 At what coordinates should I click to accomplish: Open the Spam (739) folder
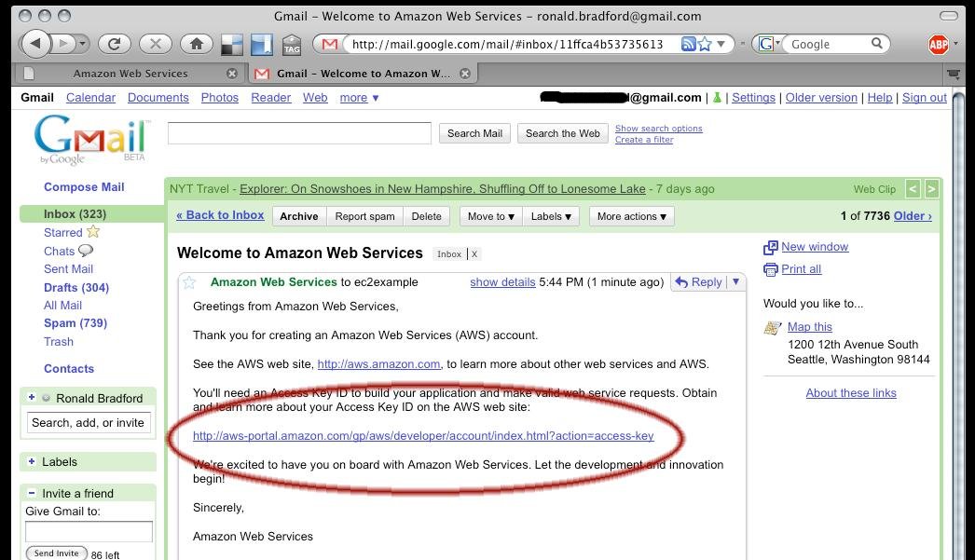click(76, 323)
